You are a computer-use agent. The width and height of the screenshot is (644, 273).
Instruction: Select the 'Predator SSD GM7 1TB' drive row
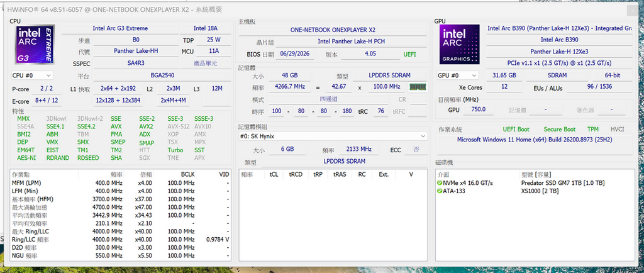[x=534, y=183]
